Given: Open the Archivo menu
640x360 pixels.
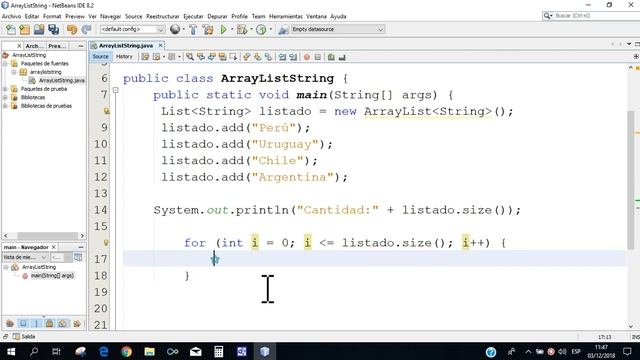Looking at the screenshot, I should click(11, 16).
